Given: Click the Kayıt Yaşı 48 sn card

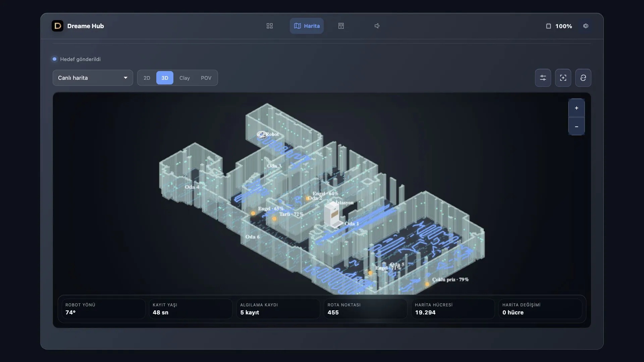Looking at the screenshot, I should click(191, 309).
